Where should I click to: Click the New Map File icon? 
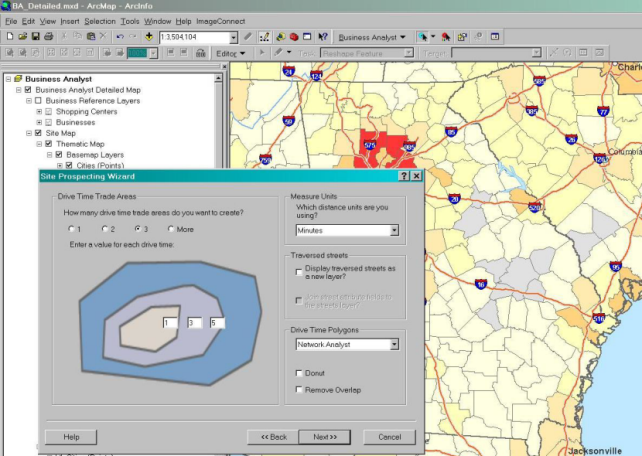coord(10,37)
